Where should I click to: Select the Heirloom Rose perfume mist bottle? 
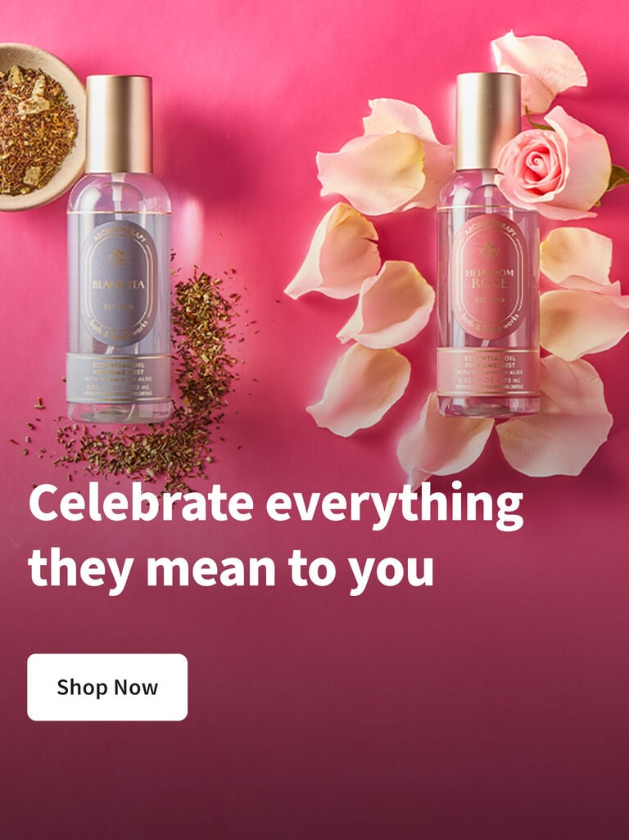pos(488,245)
